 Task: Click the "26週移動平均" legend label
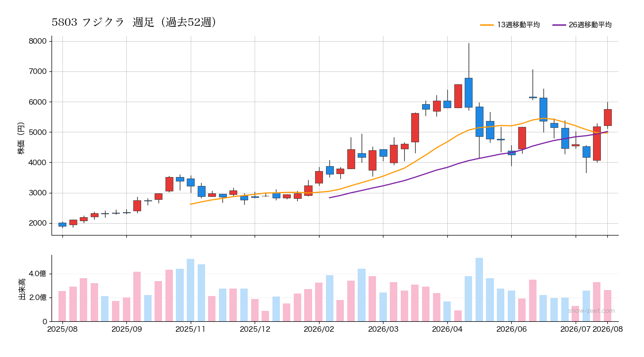[590, 25]
